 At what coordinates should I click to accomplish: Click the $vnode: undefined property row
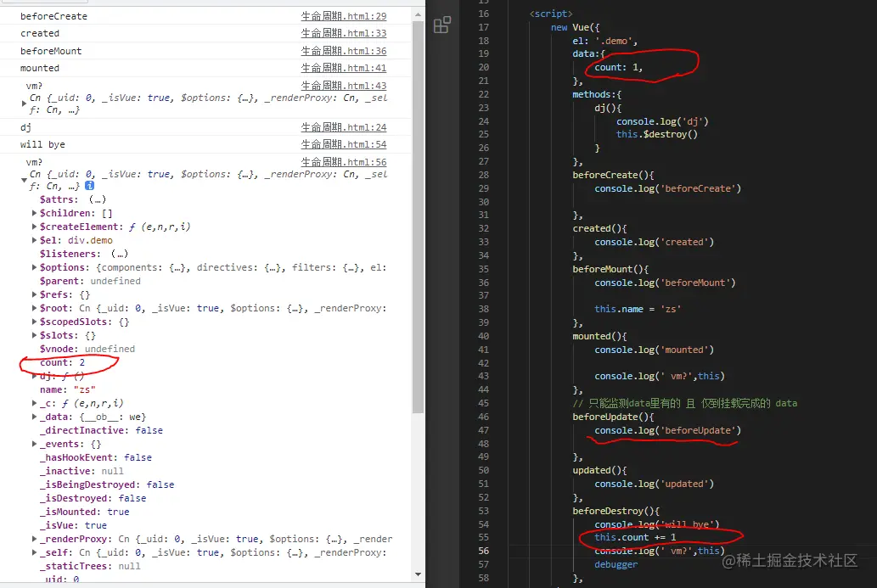tap(87, 349)
